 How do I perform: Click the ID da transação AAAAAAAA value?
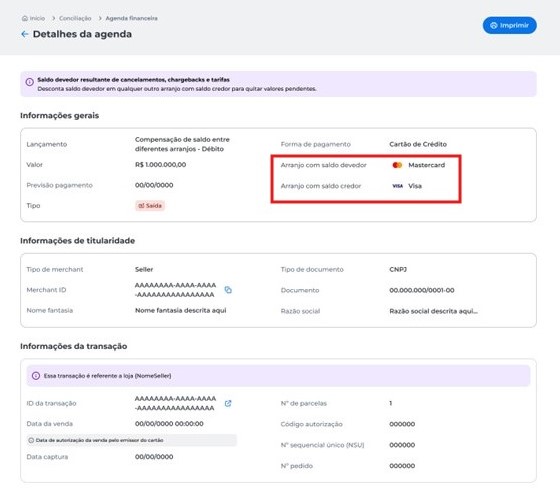[175, 403]
